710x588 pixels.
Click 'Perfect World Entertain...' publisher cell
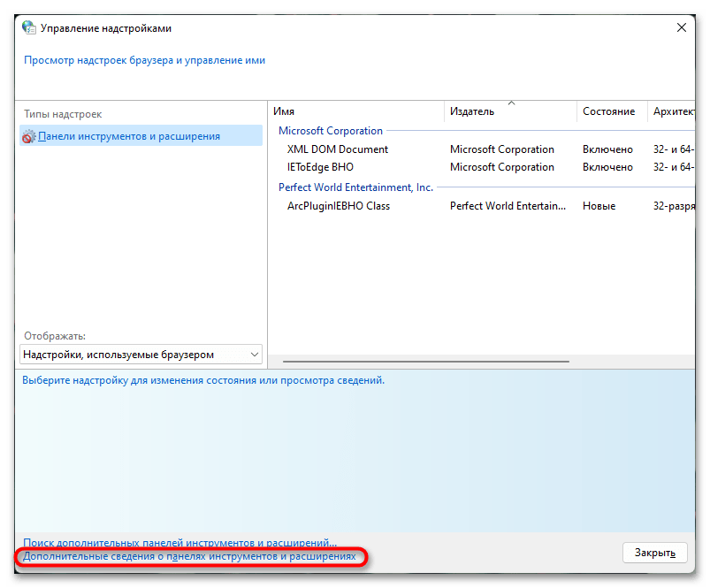(x=508, y=206)
